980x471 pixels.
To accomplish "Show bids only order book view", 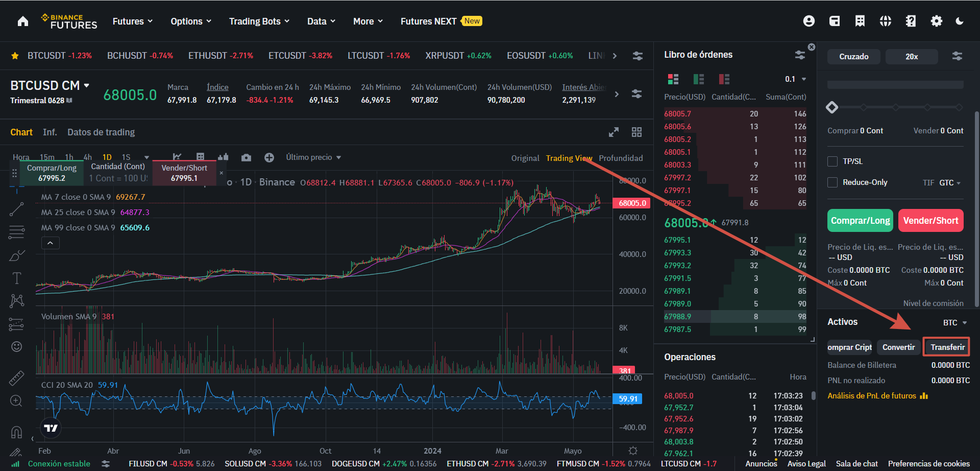I will point(699,79).
